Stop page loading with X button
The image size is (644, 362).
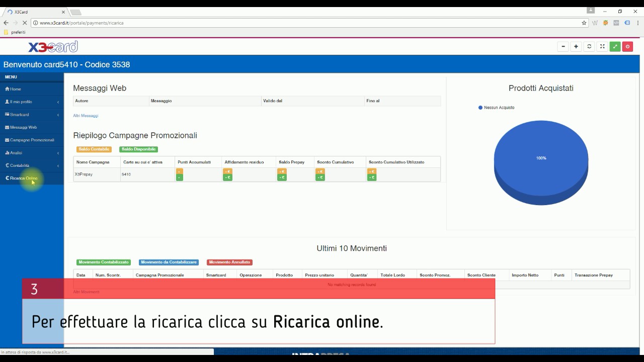25,23
